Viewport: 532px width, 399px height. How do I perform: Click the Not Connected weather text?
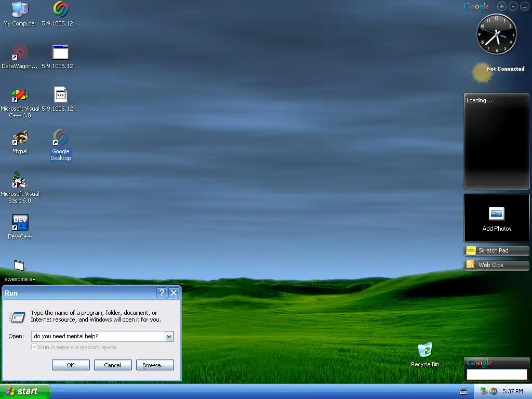click(506, 69)
